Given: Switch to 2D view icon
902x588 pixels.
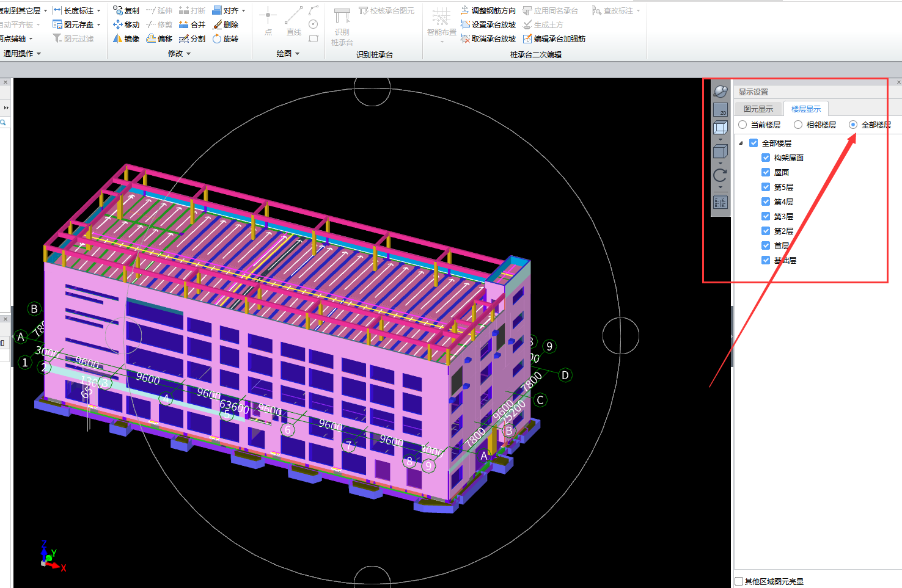Looking at the screenshot, I should point(721,110).
